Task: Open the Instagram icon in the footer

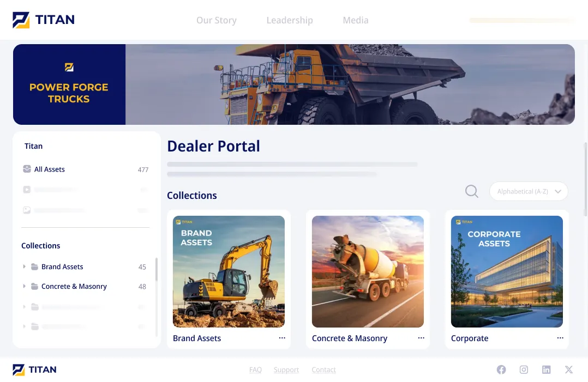Action: pyautogui.click(x=524, y=369)
